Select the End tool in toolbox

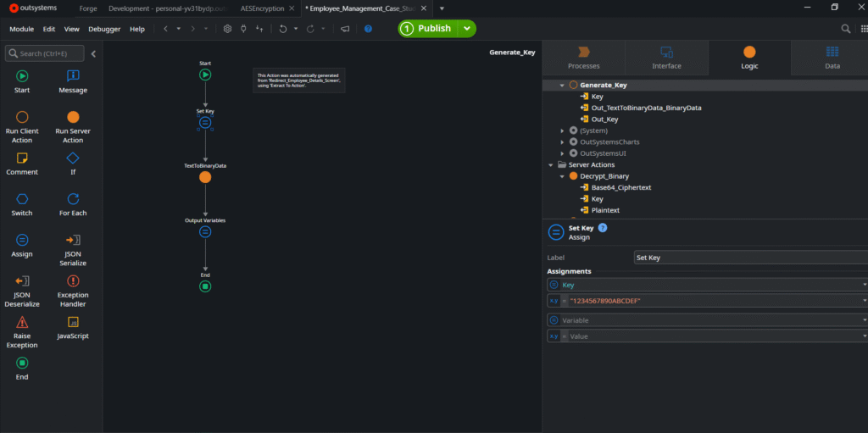click(x=22, y=369)
